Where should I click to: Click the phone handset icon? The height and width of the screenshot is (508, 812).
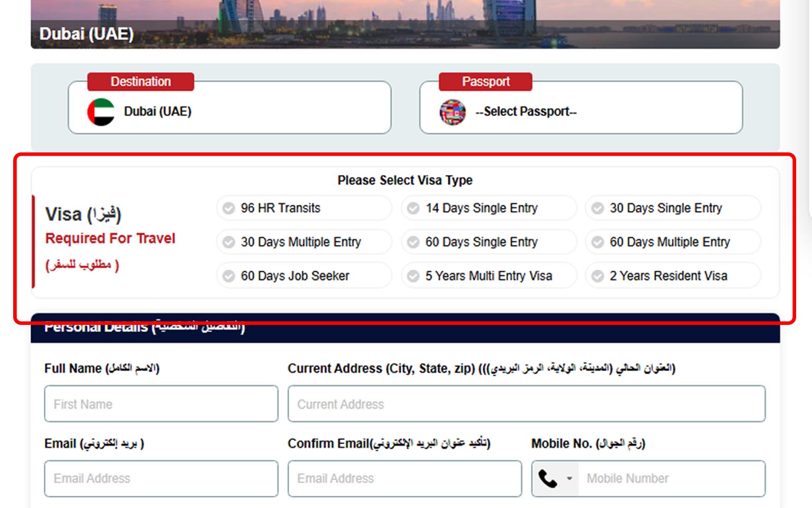click(548, 479)
